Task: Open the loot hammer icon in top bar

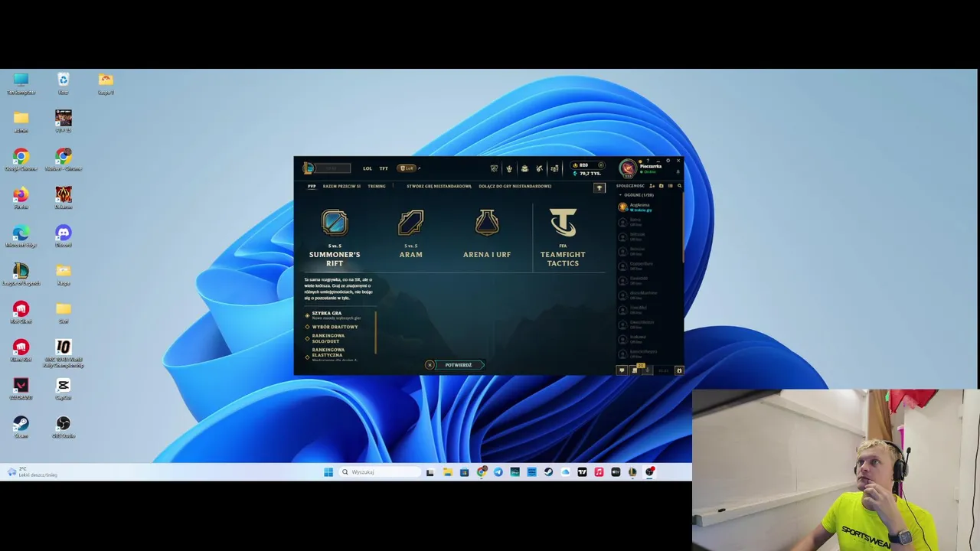Action: point(539,168)
